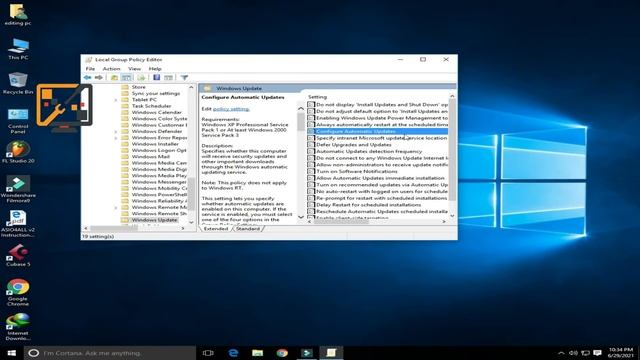Click the Group Policy Editor taskbar button
This screenshot has width=640, height=360.
(x=331, y=353)
